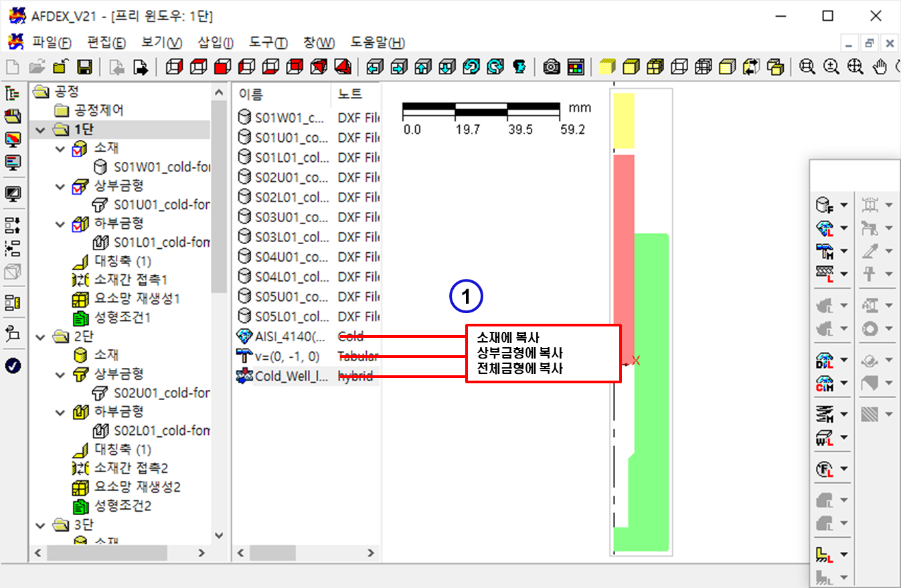Click the color palette toolbar icon
The height and width of the screenshot is (588, 901).
576,67
